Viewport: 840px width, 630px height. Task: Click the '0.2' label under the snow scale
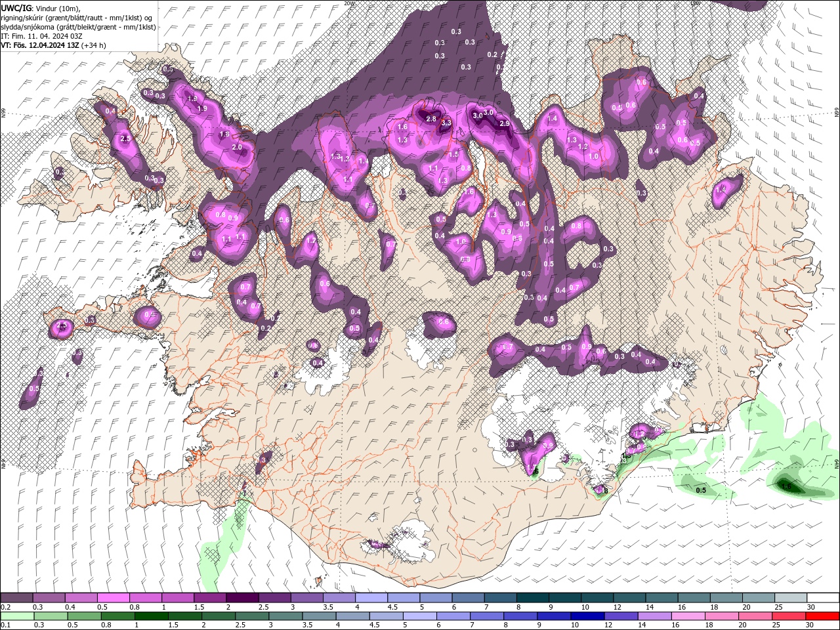(5, 607)
